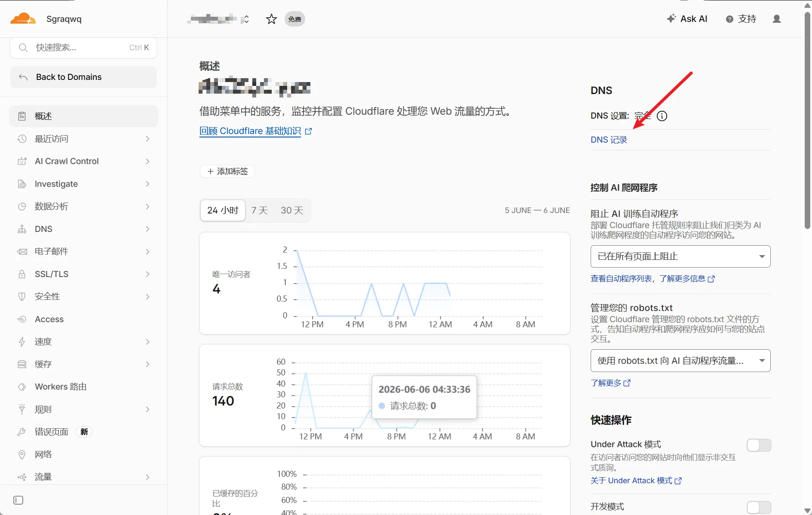Open the 了解更多 link under robots.txt
This screenshot has width=812, height=515.
[x=610, y=383]
